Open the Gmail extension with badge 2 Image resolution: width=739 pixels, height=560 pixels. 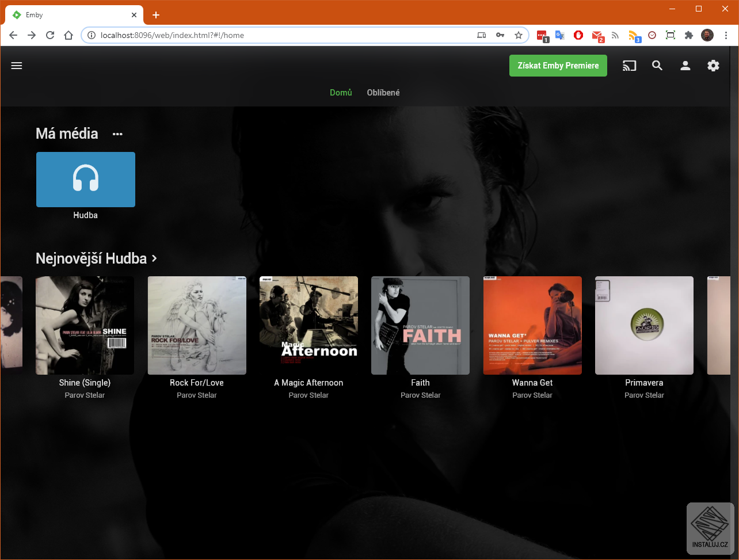(597, 36)
